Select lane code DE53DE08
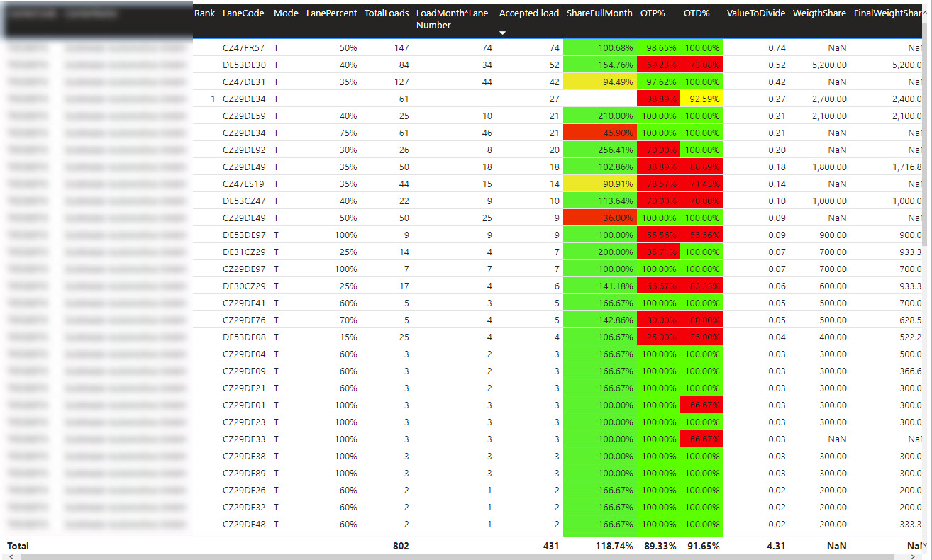This screenshot has width=932, height=560. 244,337
